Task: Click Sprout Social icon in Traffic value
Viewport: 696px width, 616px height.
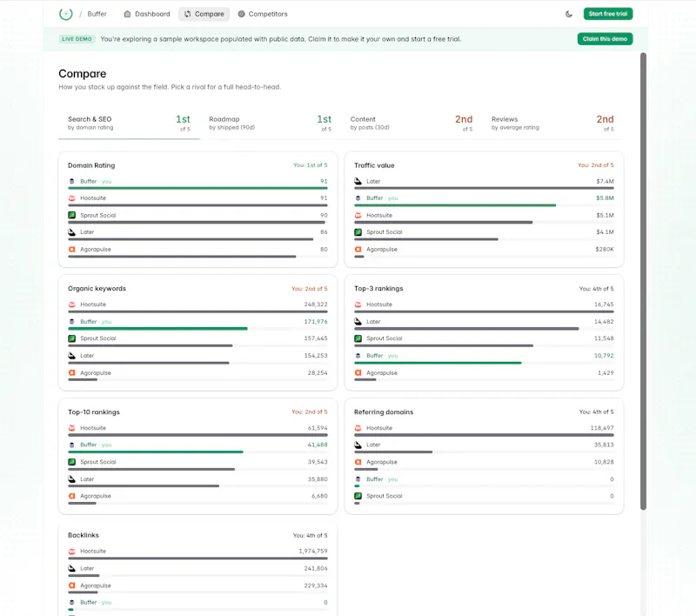Action: pos(358,231)
